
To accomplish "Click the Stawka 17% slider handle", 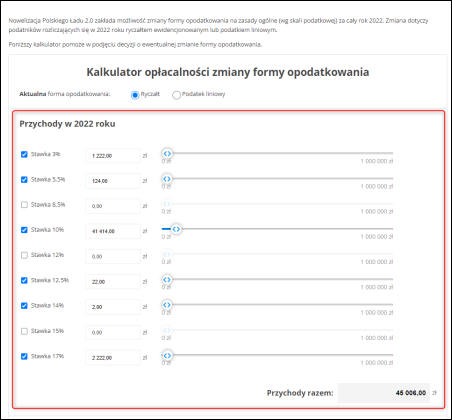I will 167,356.
